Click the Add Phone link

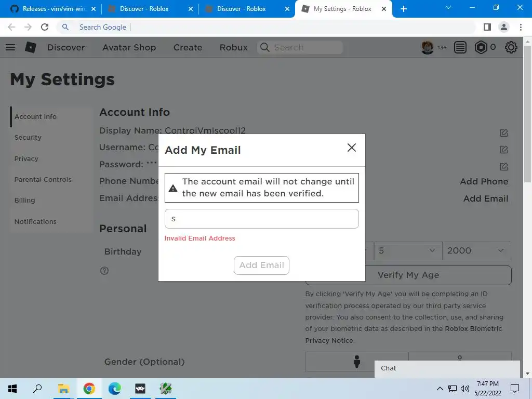click(484, 181)
